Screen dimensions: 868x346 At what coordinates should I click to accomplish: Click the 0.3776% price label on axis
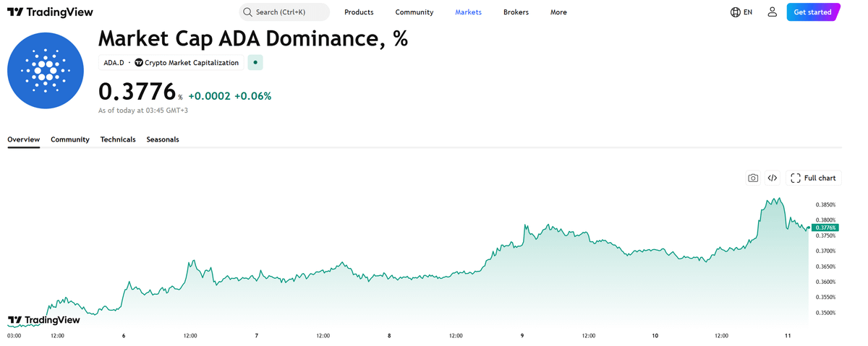[x=825, y=228]
